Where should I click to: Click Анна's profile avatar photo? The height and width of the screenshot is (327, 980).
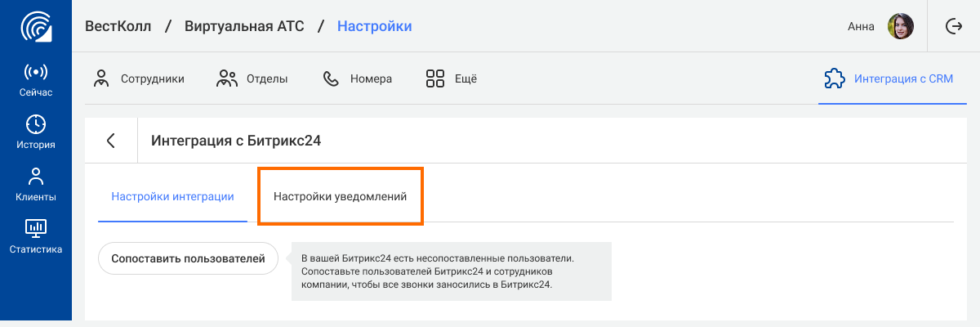tap(900, 26)
